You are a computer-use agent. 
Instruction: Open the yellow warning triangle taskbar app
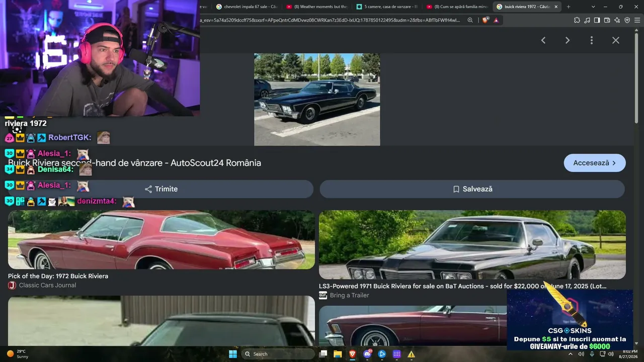tap(411, 354)
